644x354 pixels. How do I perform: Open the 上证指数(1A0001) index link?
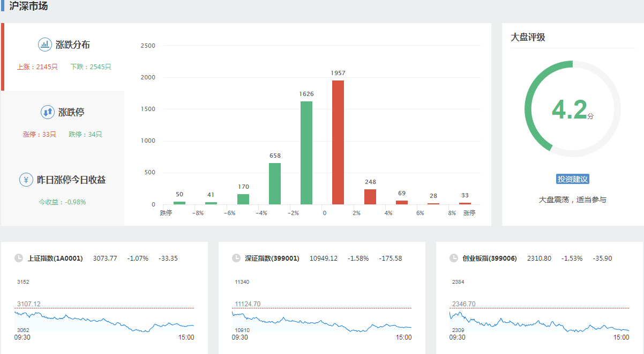coord(55,259)
